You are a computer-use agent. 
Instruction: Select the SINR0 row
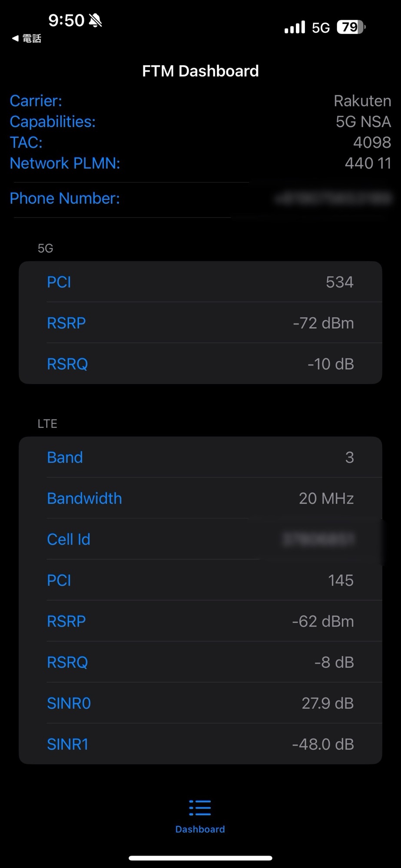click(200, 703)
